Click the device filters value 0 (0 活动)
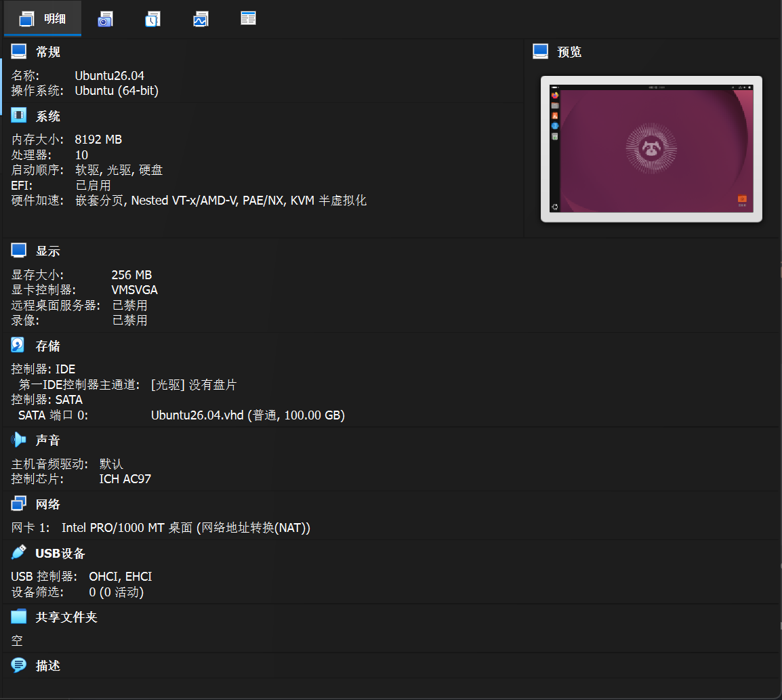Viewport: 782px width, 700px height. pyautogui.click(x=116, y=592)
